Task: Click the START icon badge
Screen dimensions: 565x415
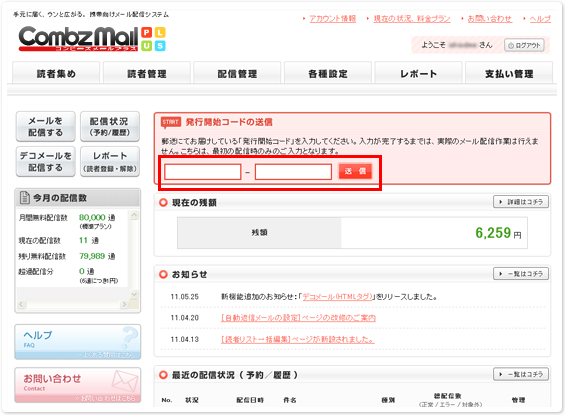Action: point(171,122)
